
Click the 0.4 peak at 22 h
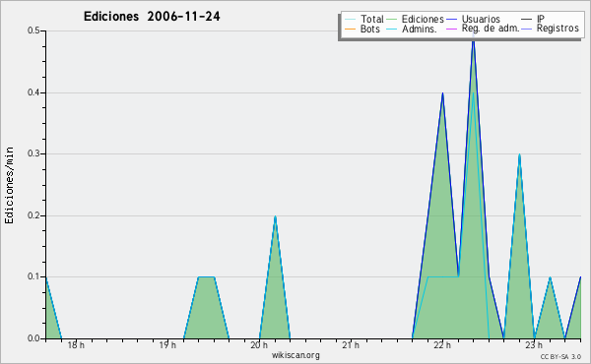coord(442,94)
